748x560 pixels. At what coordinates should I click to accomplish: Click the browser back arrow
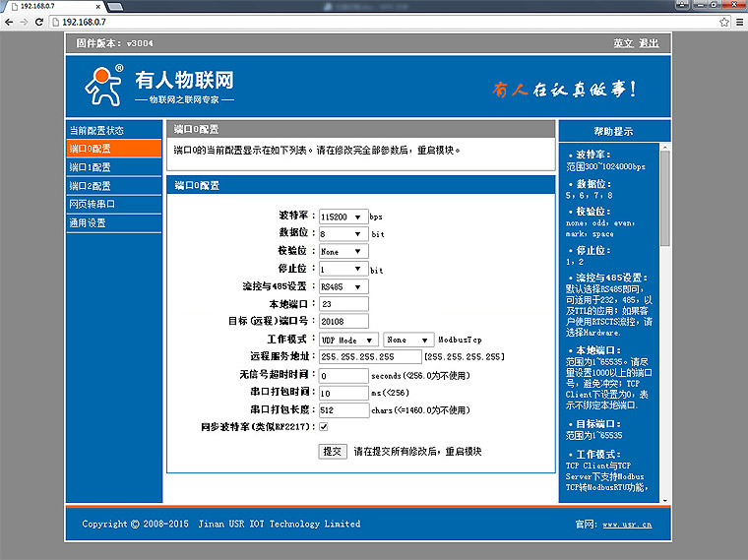(11, 22)
